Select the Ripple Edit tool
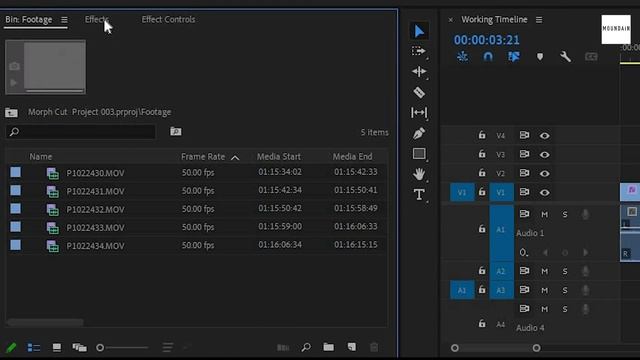Viewport: 640px width, 360px height. click(x=419, y=72)
